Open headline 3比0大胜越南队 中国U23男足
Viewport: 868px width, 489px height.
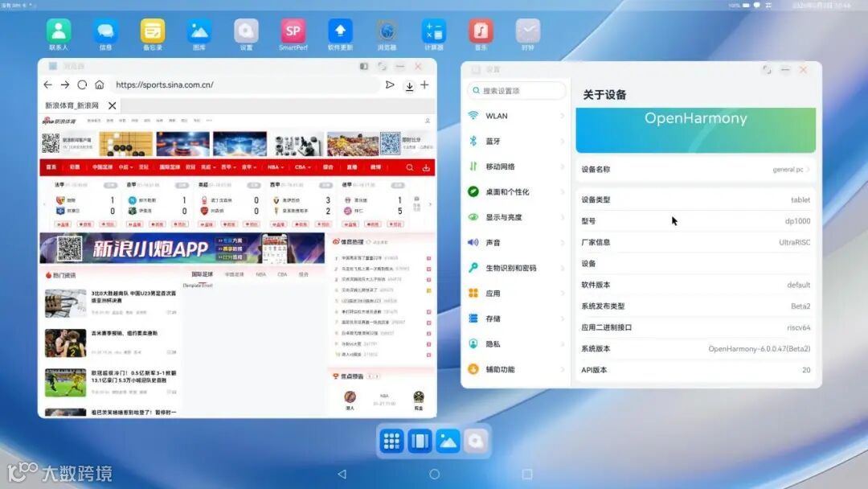point(133,296)
